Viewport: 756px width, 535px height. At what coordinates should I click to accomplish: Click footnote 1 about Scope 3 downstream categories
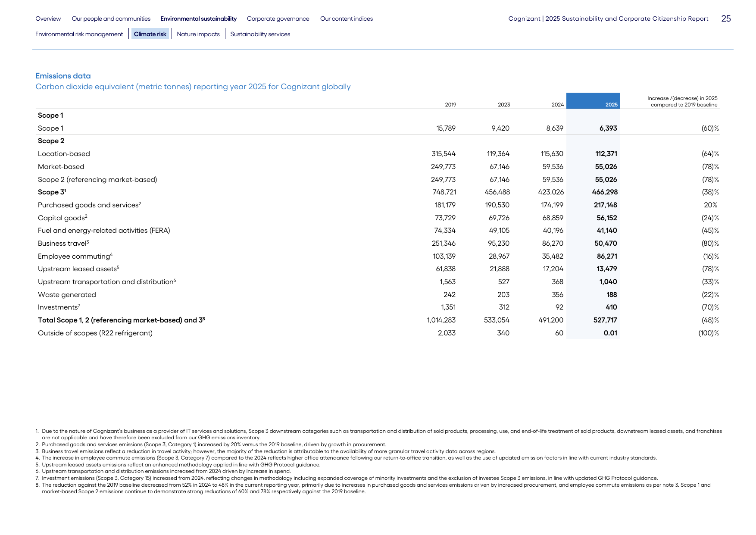pos(378,434)
